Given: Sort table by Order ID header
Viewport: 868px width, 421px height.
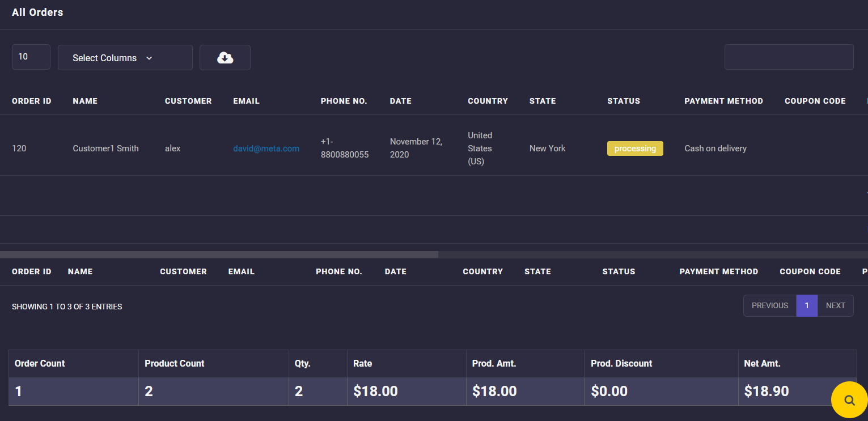Looking at the screenshot, I should [32, 101].
